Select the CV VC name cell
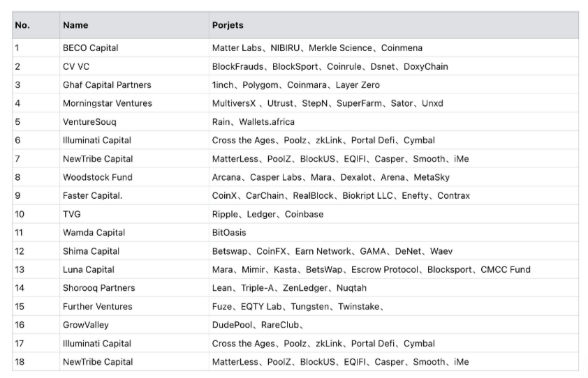Screen dimensions: 588x378 76,66
